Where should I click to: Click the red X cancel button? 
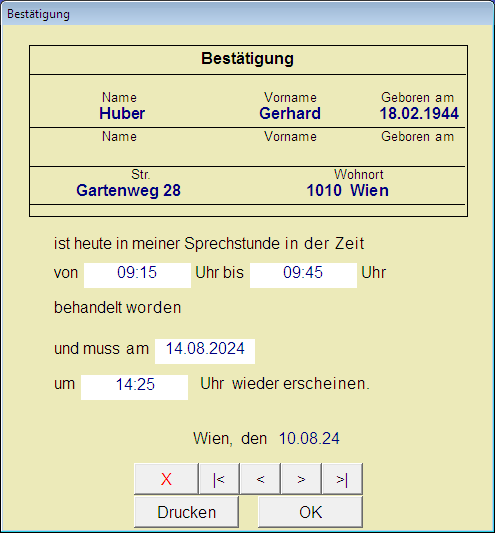coord(166,479)
